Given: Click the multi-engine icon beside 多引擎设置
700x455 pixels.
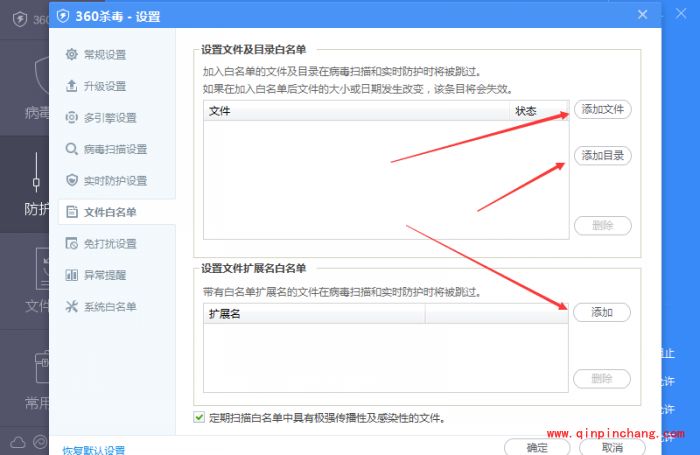Looking at the screenshot, I should coord(71,117).
